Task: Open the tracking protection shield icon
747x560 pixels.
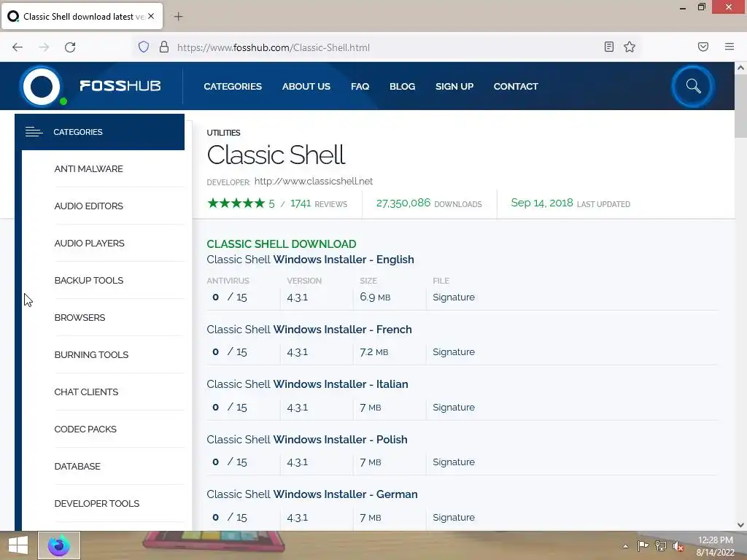Action: 144,47
